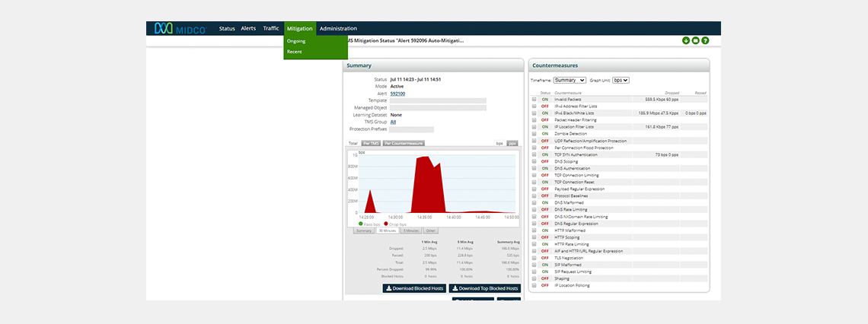Click the green email icon in header
The height and width of the screenshot is (324, 868).
coord(695,40)
